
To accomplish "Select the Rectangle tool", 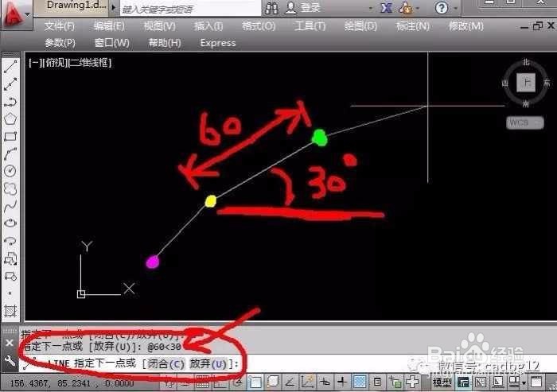I will coord(10,137).
